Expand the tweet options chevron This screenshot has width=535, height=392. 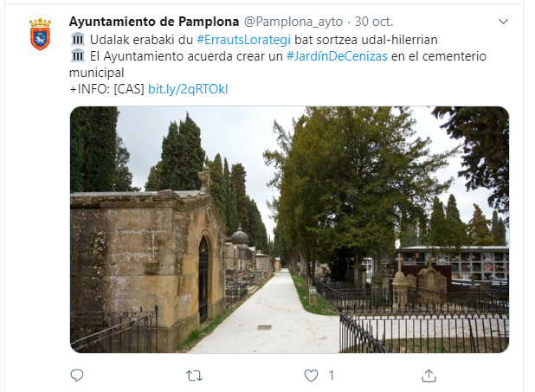(x=503, y=22)
